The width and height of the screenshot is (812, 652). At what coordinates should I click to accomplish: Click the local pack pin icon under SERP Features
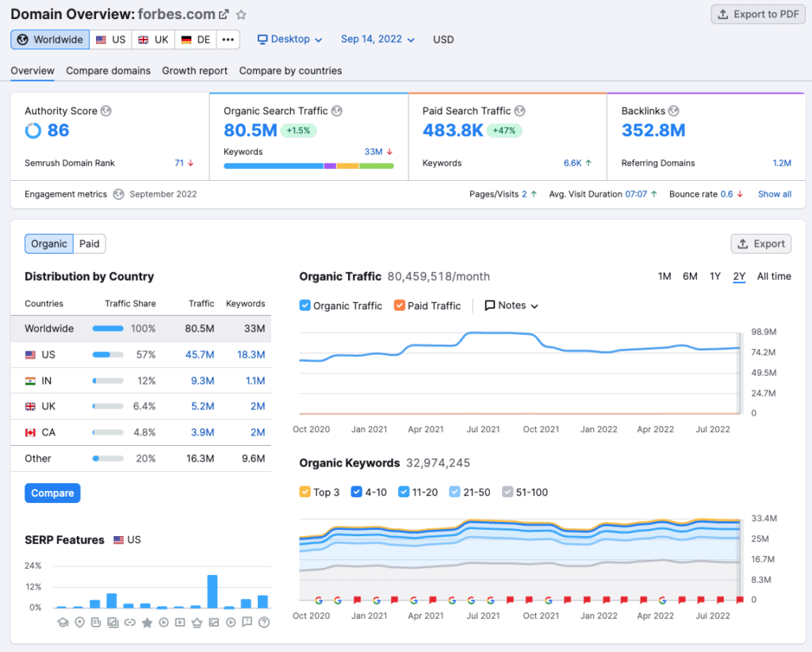tap(79, 623)
